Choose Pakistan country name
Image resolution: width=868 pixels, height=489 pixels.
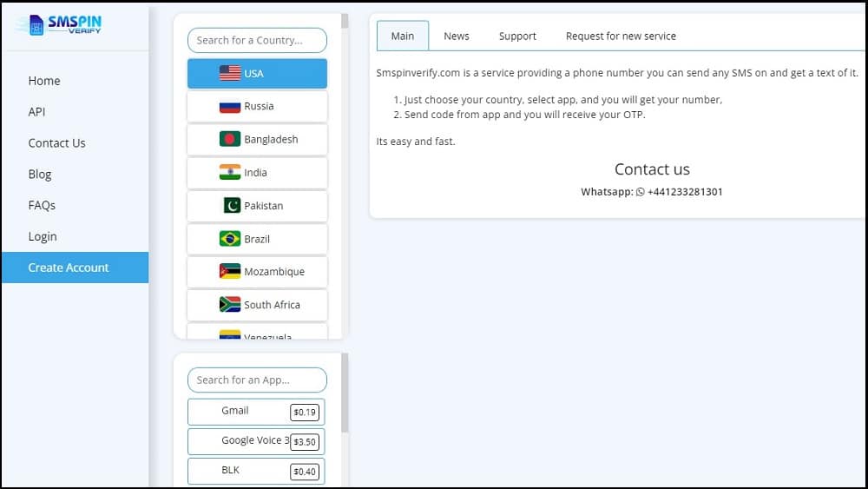click(264, 206)
